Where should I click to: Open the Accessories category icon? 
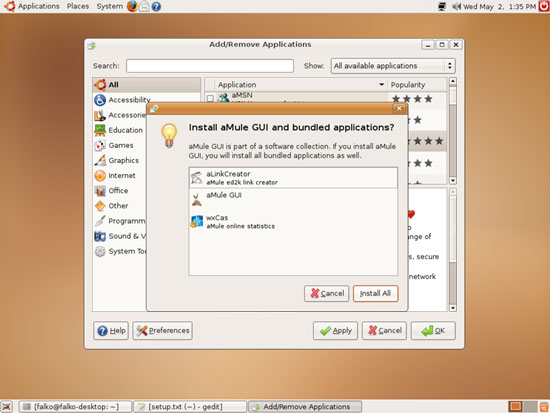[x=100, y=115]
